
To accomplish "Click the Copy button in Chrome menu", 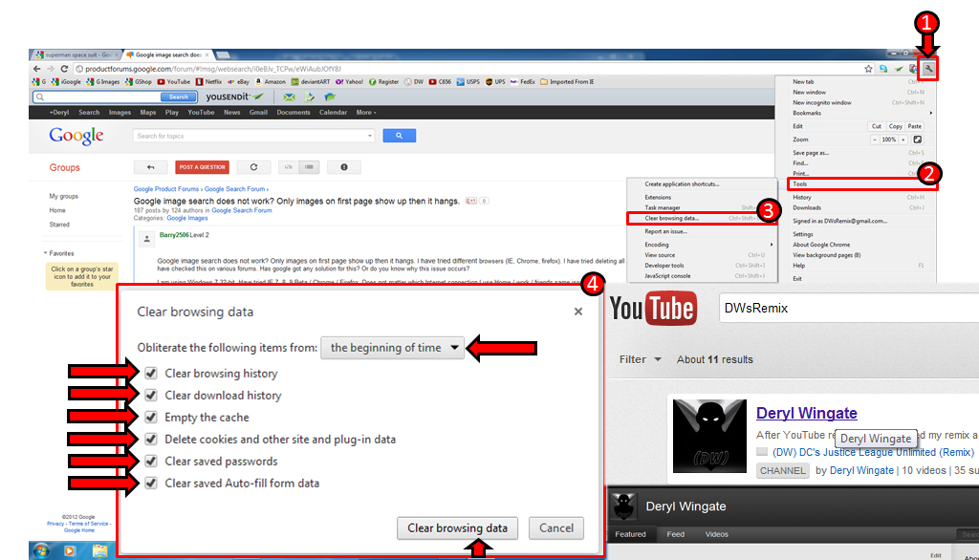I will pyautogui.click(x=896, y=126).
